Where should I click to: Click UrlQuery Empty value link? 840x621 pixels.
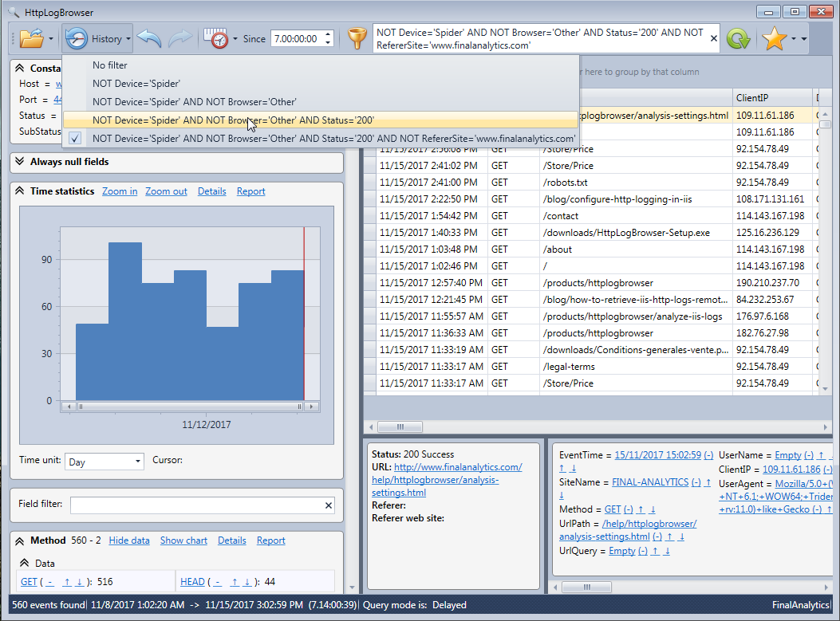point(622,551)
